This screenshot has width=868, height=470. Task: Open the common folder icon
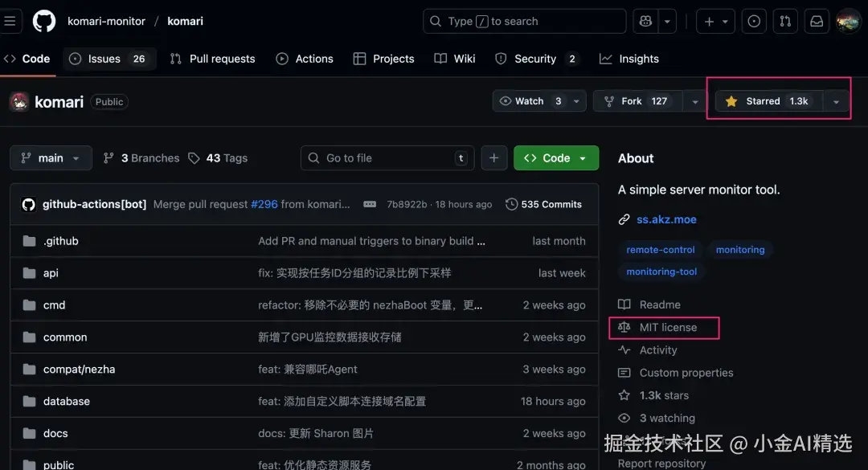click(30, 337)
